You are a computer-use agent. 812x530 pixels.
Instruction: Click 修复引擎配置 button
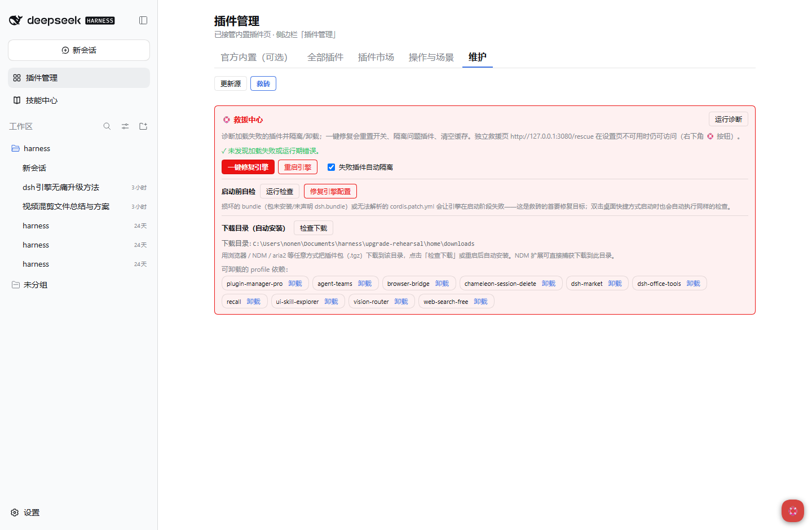pyautogui.click(x=330, y=191)
